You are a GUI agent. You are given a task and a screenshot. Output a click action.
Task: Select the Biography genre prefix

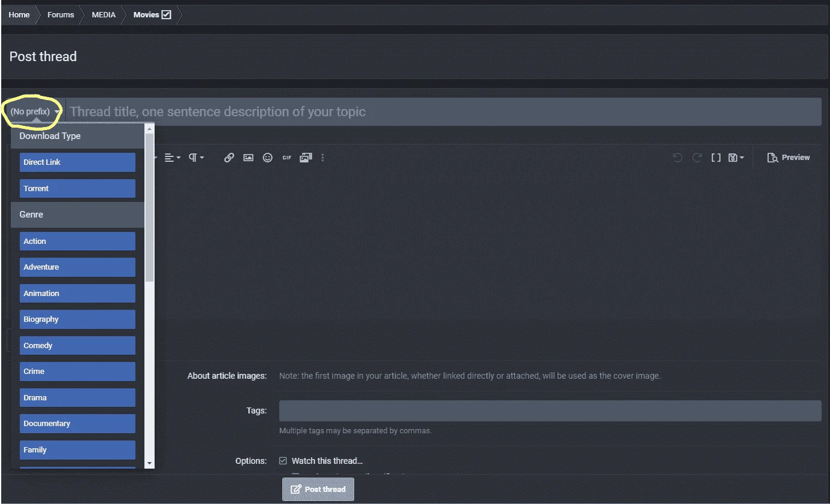pos(77,319)
